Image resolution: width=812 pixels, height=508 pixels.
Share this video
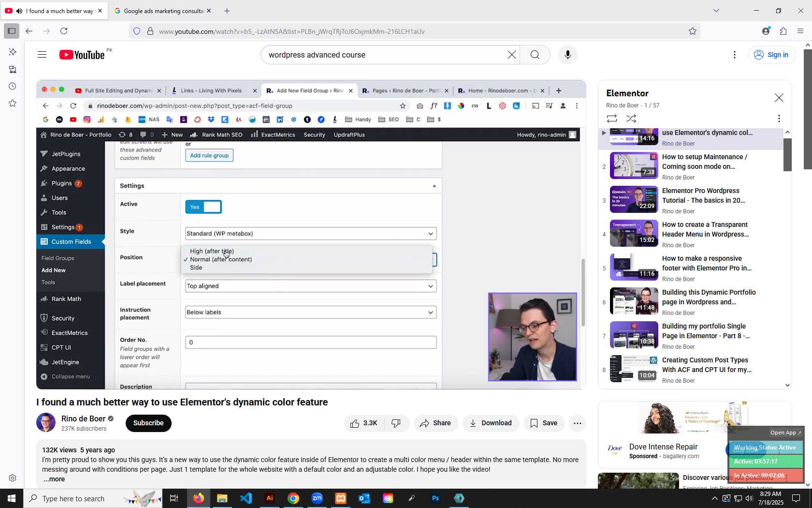click(x=435, y=423)
